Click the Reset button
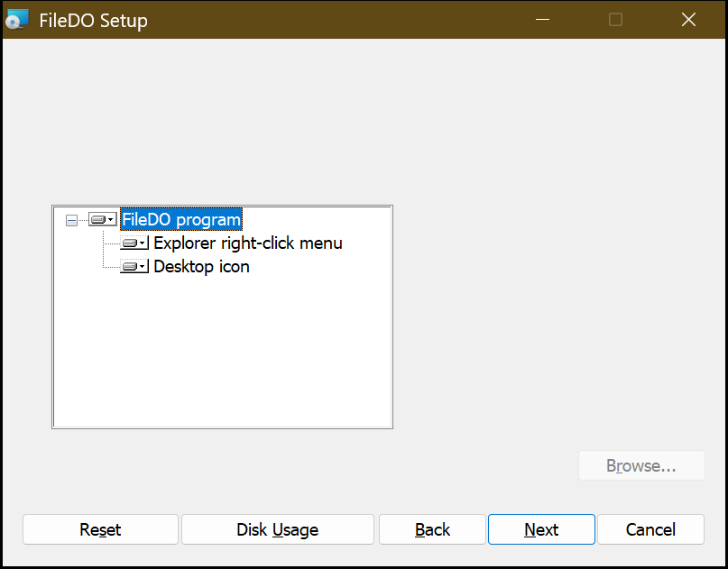Screen dimensions: 728x569 tap(100, 529)
